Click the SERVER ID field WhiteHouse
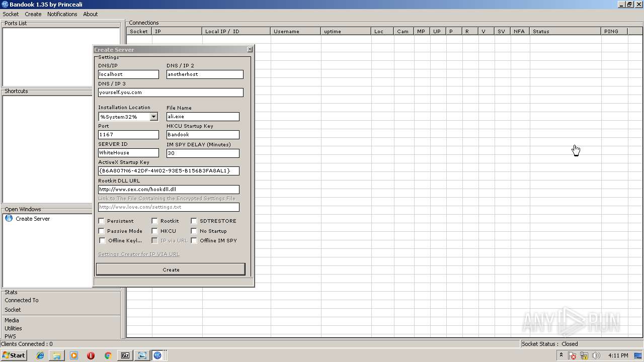This screenshot has width=644, height=362. point(128,153)
